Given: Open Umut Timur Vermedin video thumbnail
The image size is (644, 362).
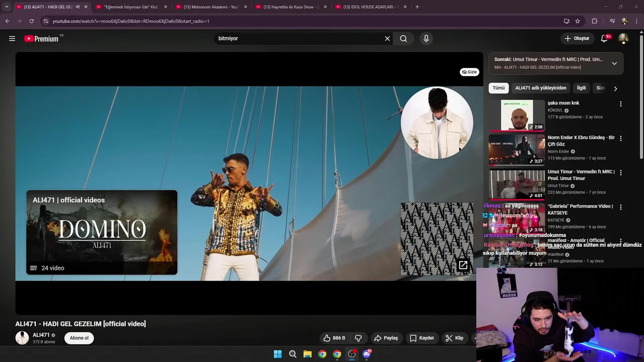Looking at the screenshot, I should point(517,184).
